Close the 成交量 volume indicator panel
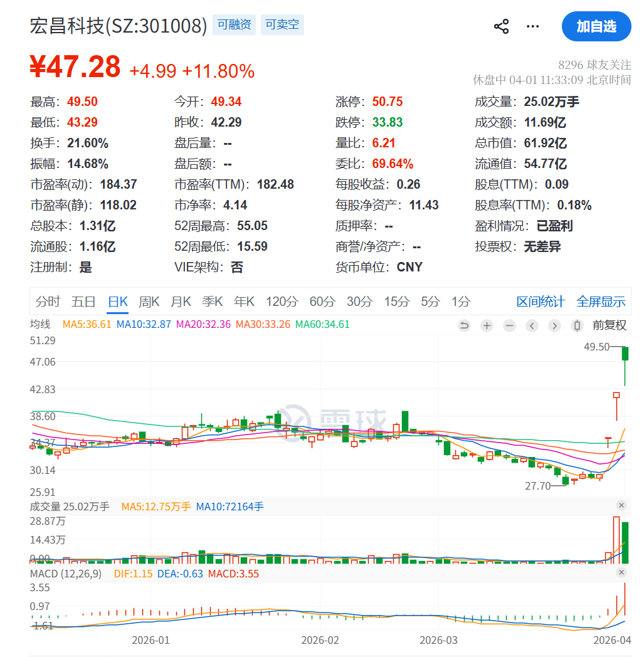The width and height of the screenshot is (644, 657). point(621,505)
